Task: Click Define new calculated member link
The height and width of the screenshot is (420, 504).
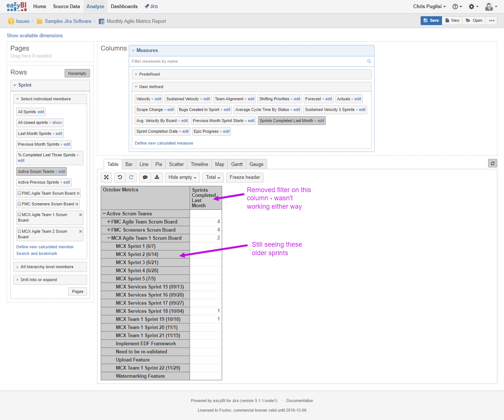Action: pyautogui.click(x=45, y=247)
